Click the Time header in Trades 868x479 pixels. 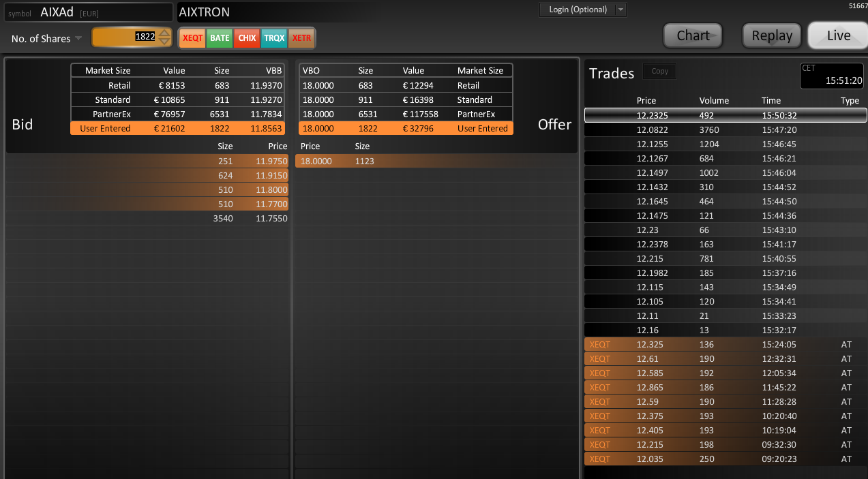(x=771, y=101)
